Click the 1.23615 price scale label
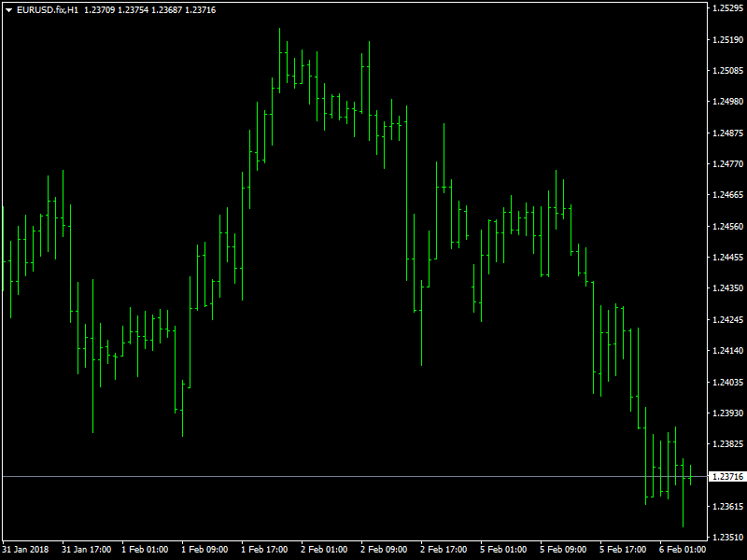 [x=727, y=506]
